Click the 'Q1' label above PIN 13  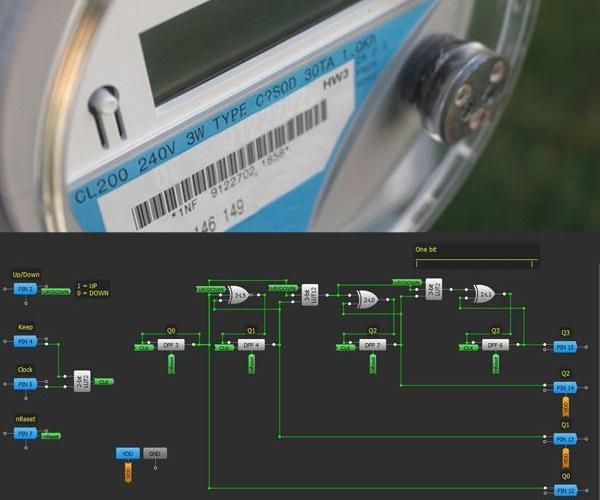(565, 425)
